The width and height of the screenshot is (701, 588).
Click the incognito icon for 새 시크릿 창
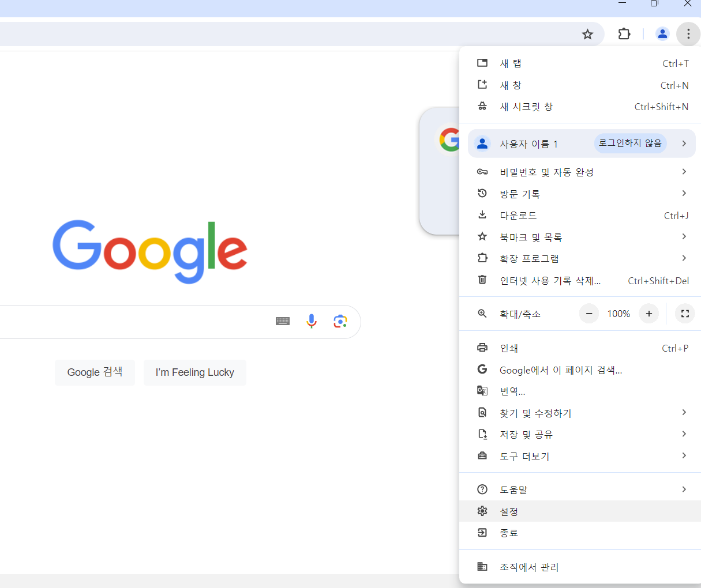click(x=482, y=107)
